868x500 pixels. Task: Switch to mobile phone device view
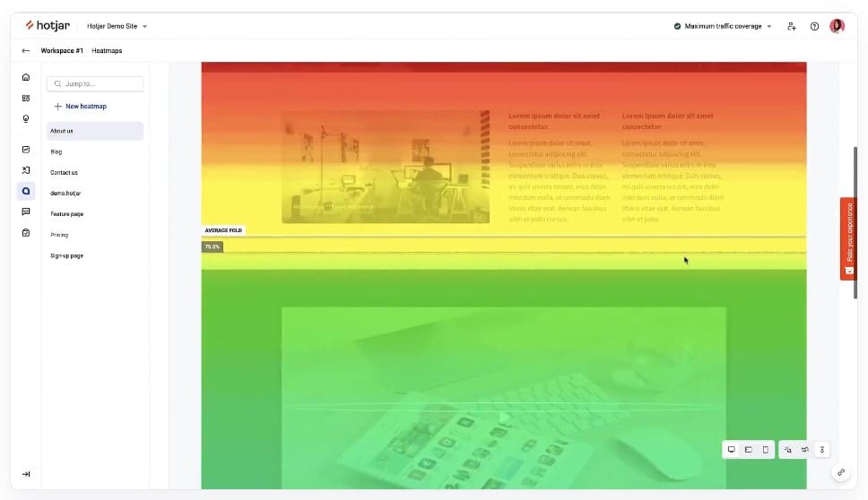(x=766, y=450)
